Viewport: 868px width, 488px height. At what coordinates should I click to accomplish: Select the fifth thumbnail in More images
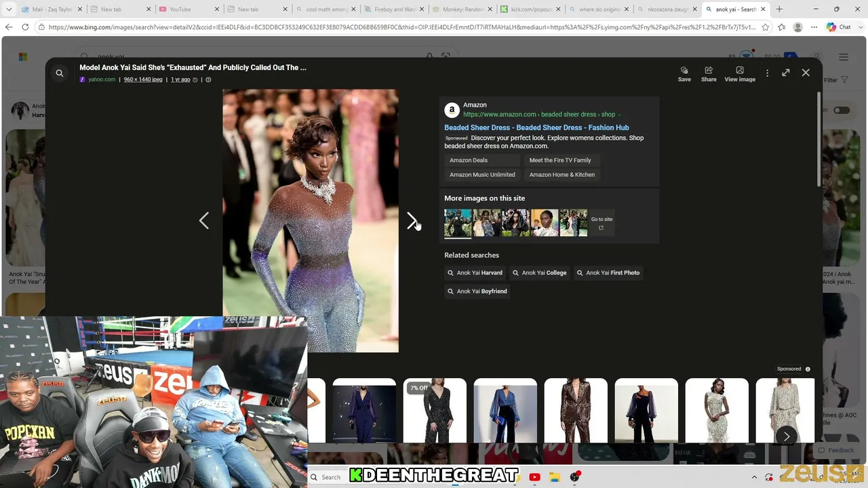(574, 223)
